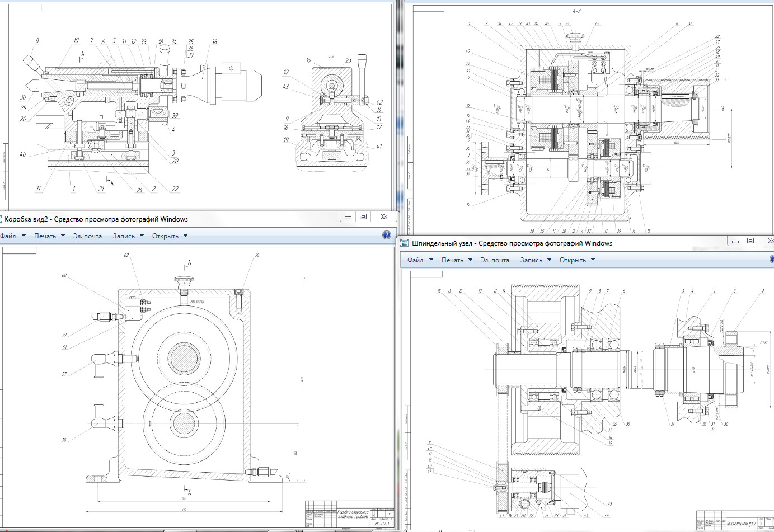
Task: Expand Печать dropdown arrow in Шпиндельный узел window
Action: pyautogui.click(x=470, y=260)
